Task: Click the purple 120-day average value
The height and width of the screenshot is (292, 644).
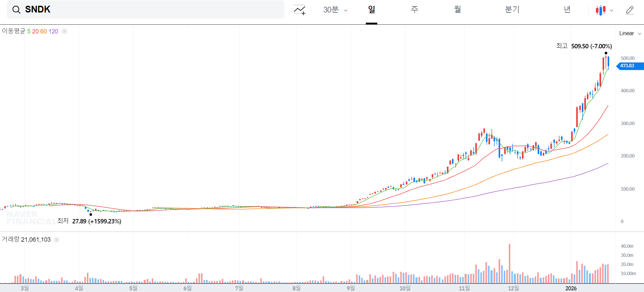Action: click(x=53, y=31)
